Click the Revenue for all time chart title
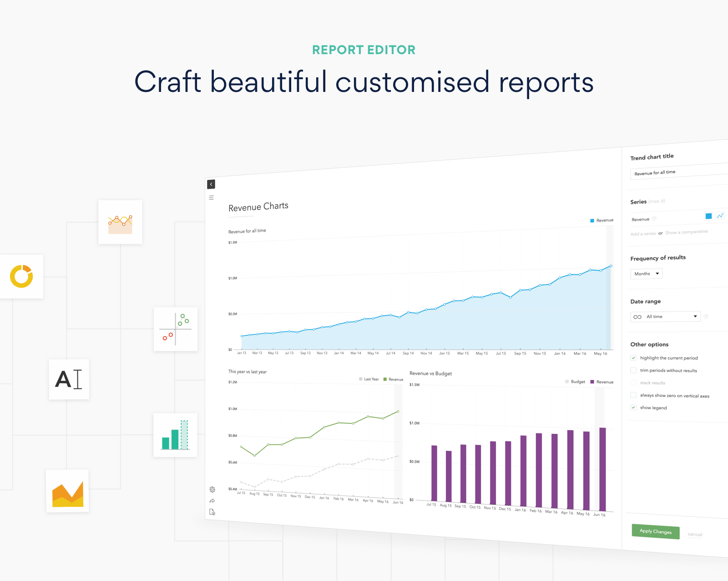Viewport: 728px width, 581px height. (x=247, y=231)
